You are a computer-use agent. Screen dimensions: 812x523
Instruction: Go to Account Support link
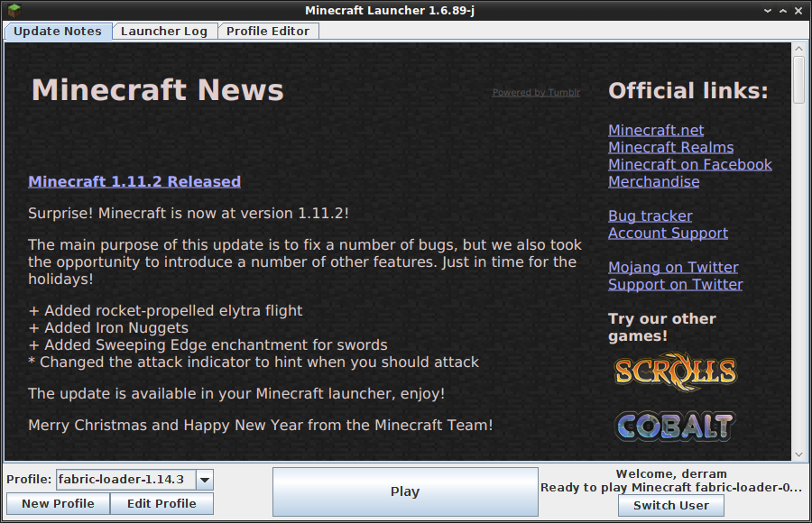pos(668,233)
